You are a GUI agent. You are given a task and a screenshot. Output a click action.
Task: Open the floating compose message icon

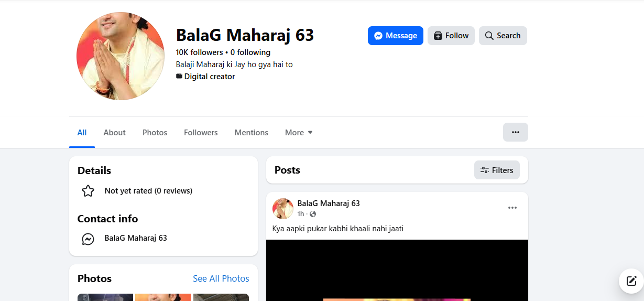coord(631,281)
